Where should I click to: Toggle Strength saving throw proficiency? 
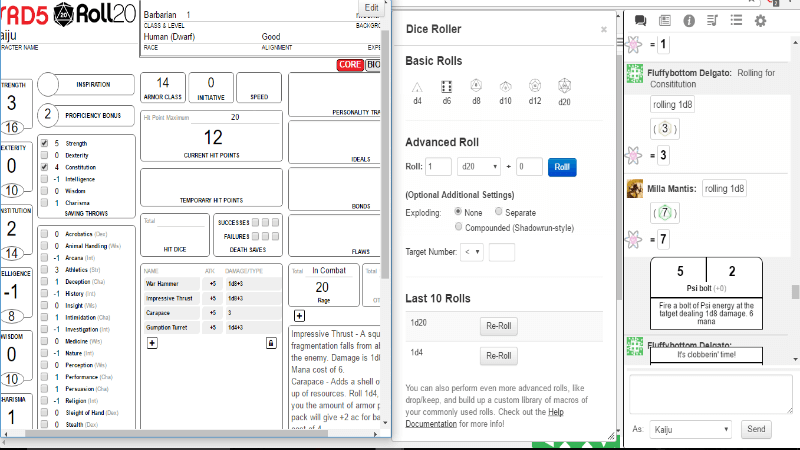pyautogui.click(x=44, y=143)
